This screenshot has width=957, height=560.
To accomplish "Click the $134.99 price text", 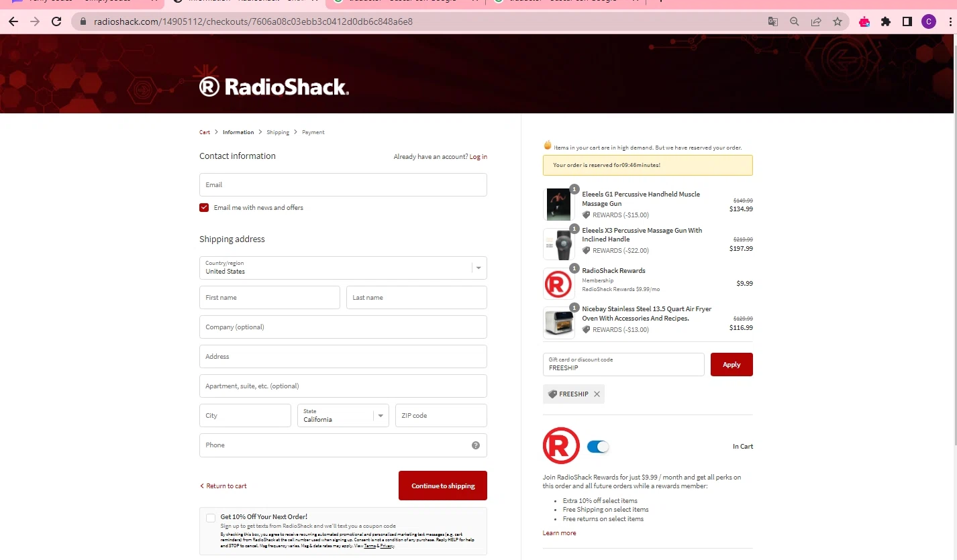I will 741,209.
